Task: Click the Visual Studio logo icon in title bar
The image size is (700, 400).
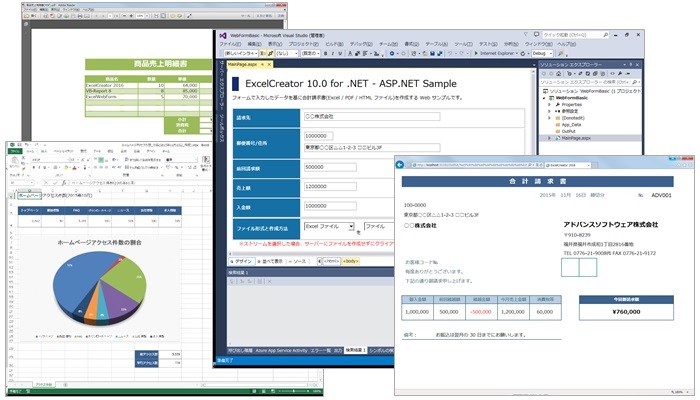Action: [x=223, y=35]
